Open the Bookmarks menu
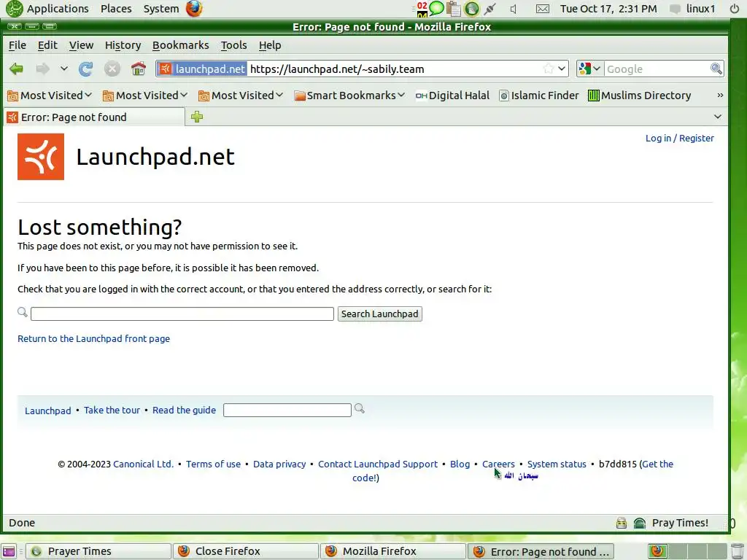Screen dimensions: 747x560 coord(181,45)
